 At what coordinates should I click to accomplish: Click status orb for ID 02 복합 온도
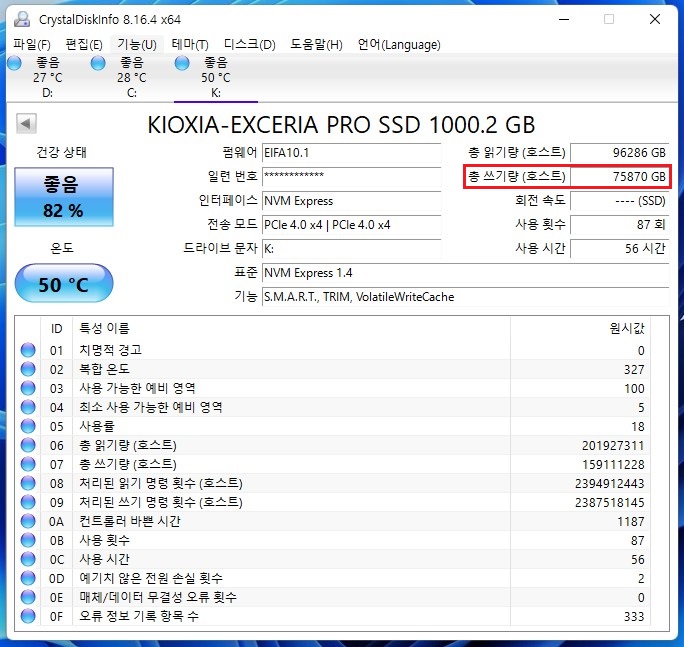[x=28, y=369]
